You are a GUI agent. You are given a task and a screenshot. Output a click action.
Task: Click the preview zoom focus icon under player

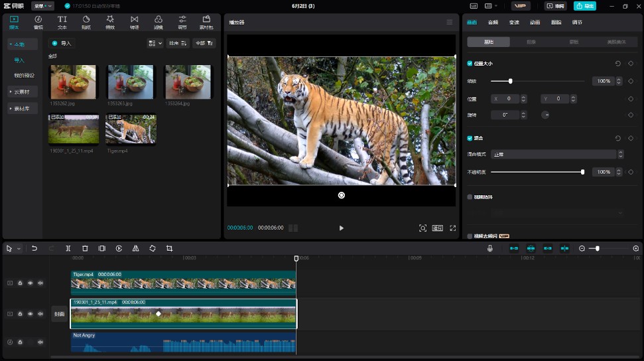point(422,228)
